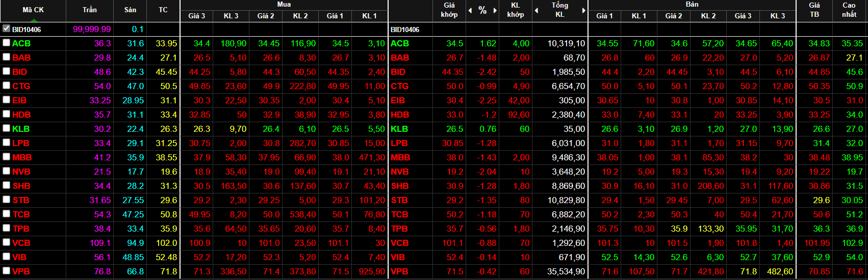Tick the VCB row checkbox
The width and height of the screenshot is (868, 280).
pyautogui.click(x=6, y=242)
